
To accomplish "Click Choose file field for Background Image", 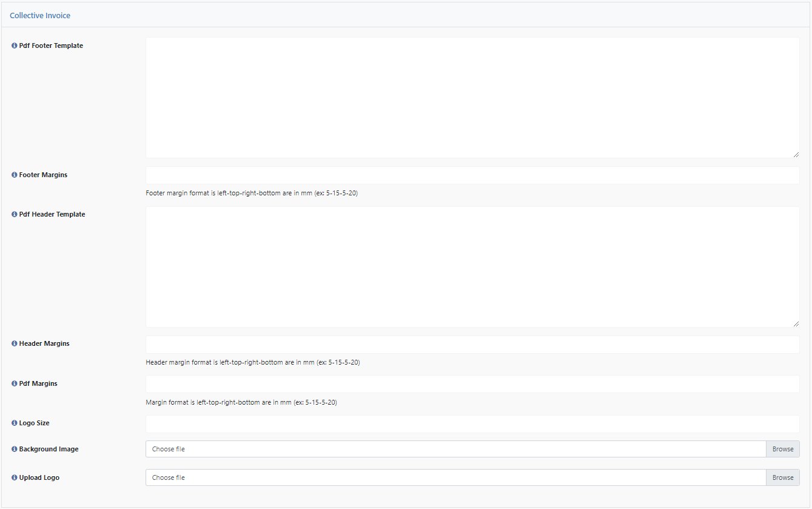I will pos(456,449).
